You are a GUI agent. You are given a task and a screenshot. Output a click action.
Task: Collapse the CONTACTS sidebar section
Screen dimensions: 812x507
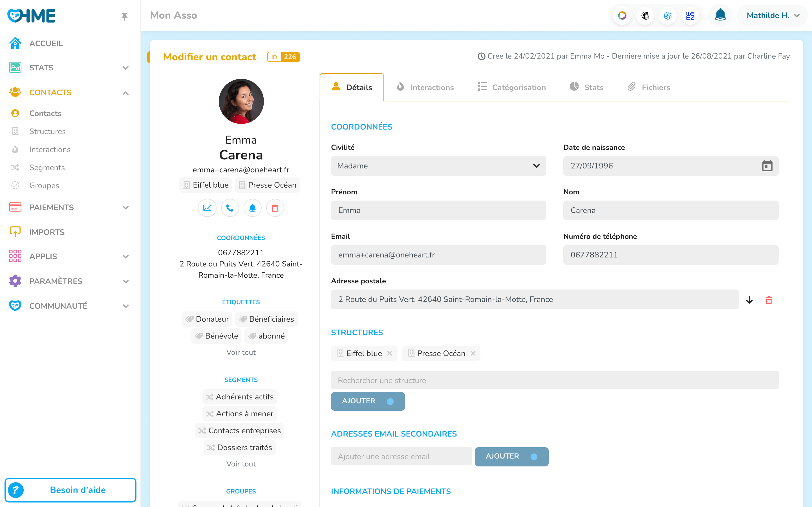[x=125, y=93]
